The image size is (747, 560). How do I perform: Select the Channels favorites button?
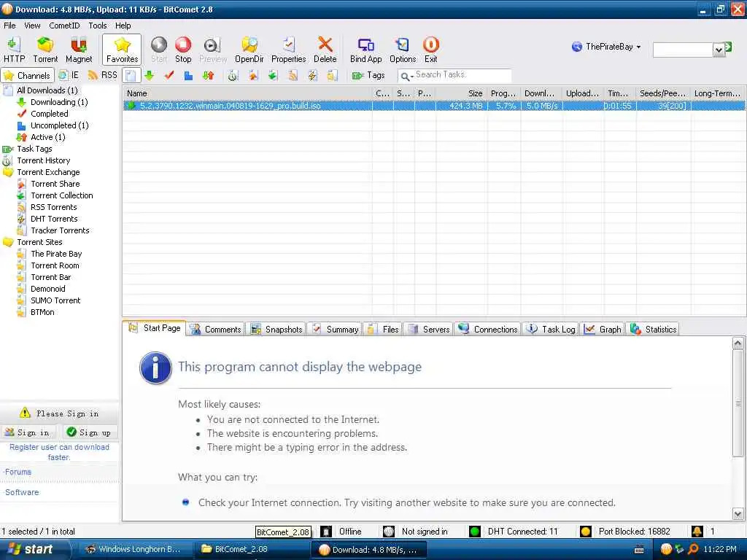pos(27,75)
